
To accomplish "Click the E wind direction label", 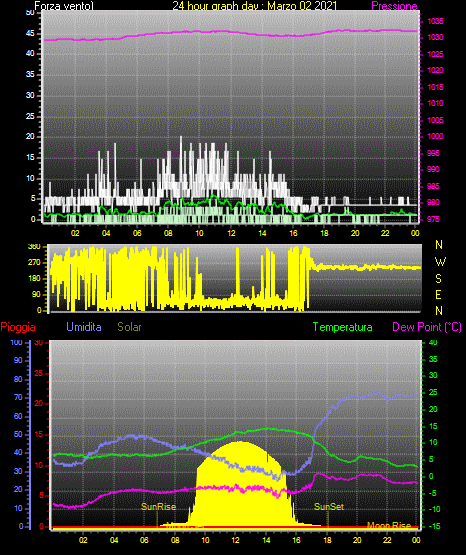I will pos(438,295).
